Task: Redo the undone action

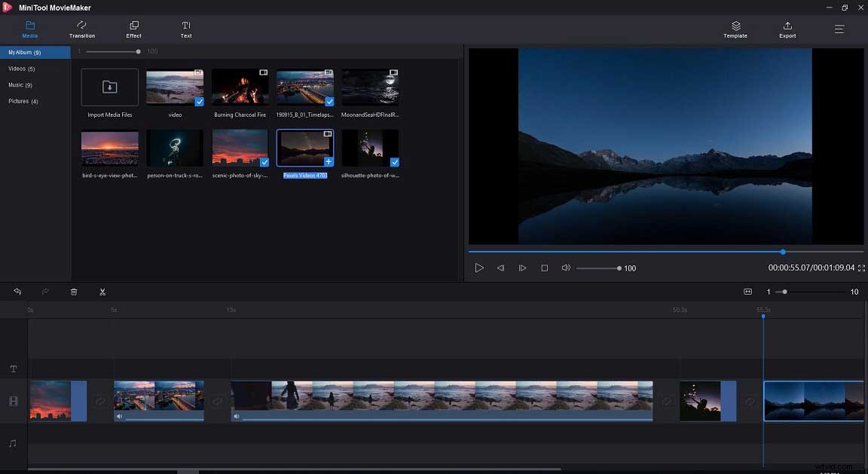Action: click(x=44, y=292)
